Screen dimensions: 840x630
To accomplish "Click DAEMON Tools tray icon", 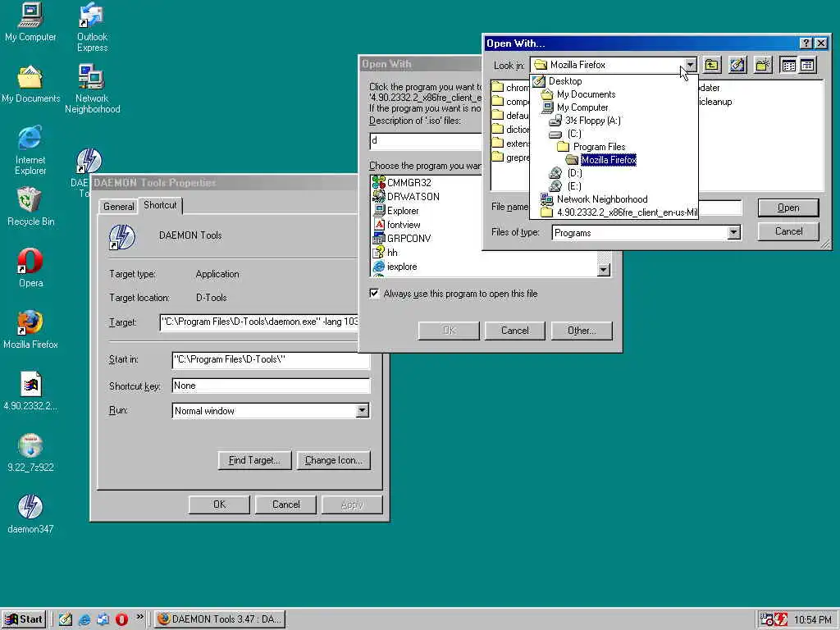I will pos(781,619).
